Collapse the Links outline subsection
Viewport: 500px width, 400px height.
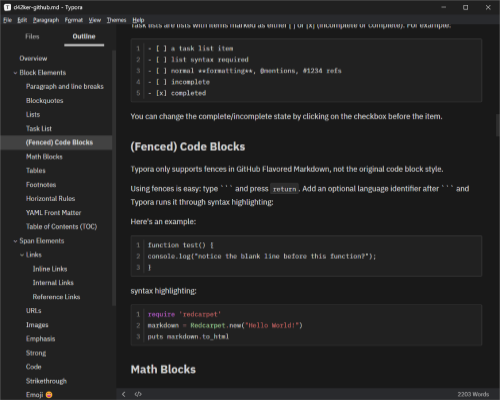tap(22, 255)
